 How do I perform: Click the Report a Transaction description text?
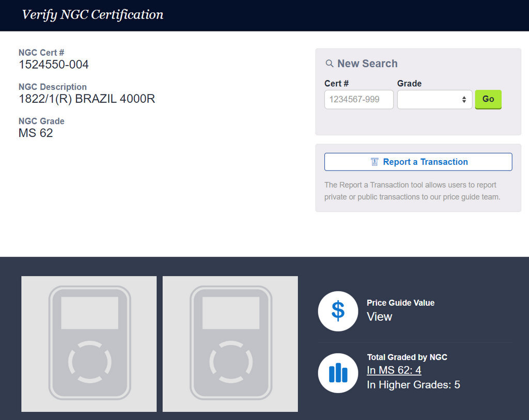pos(412,191)
